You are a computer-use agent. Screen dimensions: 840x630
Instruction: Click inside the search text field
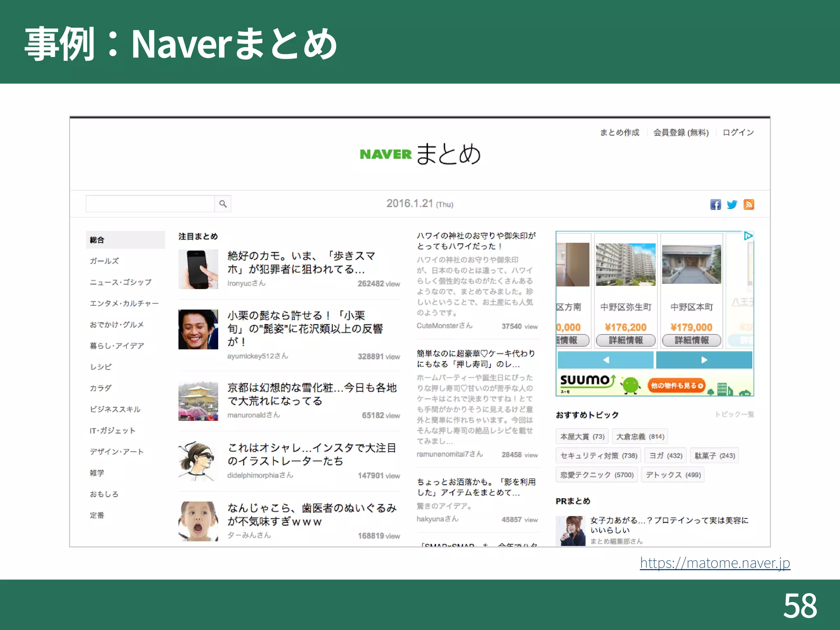coord(150,204)
